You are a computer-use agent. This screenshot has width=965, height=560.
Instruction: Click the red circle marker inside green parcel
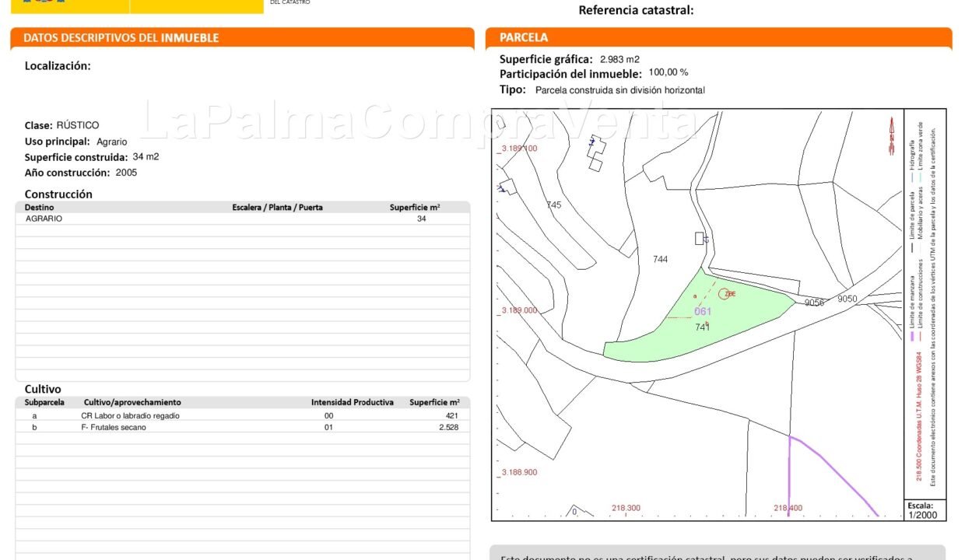tap(724, 293)
